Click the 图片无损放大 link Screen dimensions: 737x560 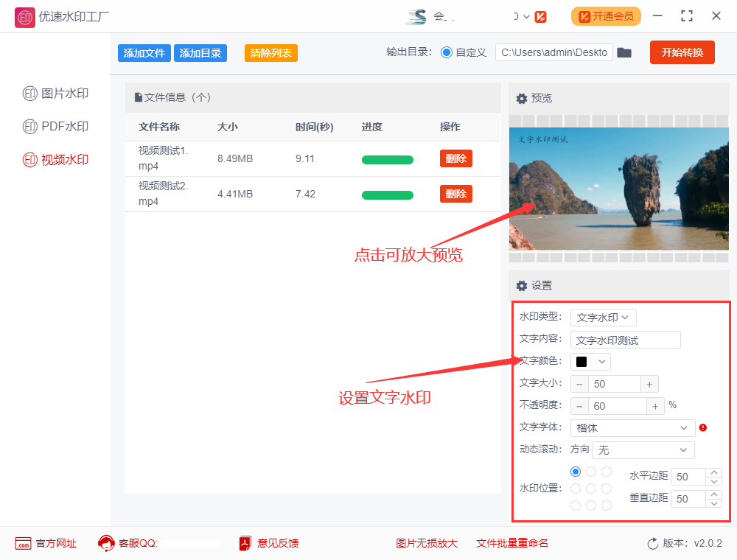click(427, 544)
